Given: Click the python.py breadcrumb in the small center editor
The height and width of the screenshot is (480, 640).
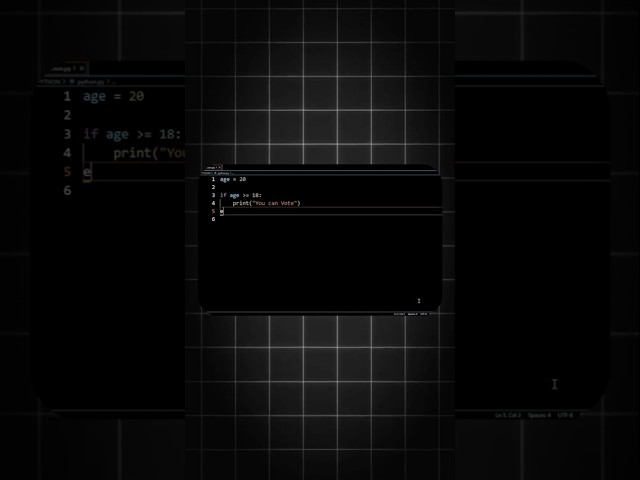Looking at the screenshot, I should point(223,173).
